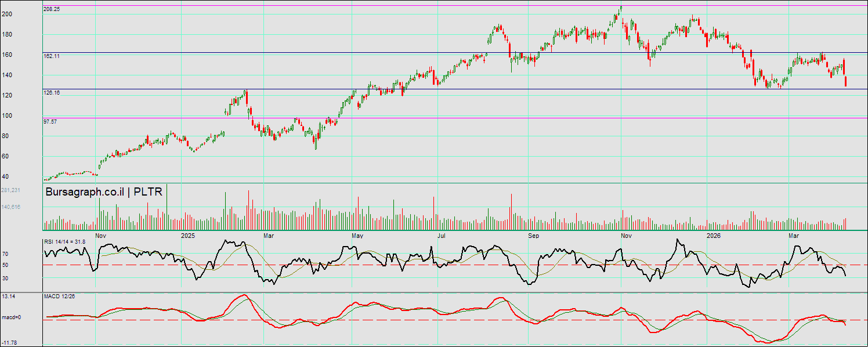Click the 180 price axis label
This screenshot has height=347, width=868.
click(x=7, y=34)
